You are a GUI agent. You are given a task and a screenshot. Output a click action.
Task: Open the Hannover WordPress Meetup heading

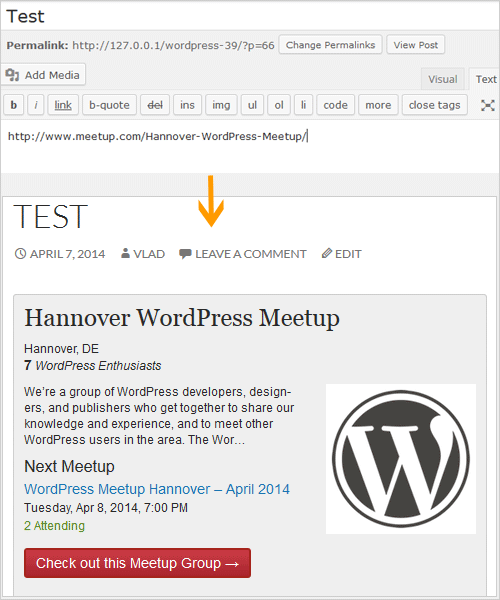[182, 318]
